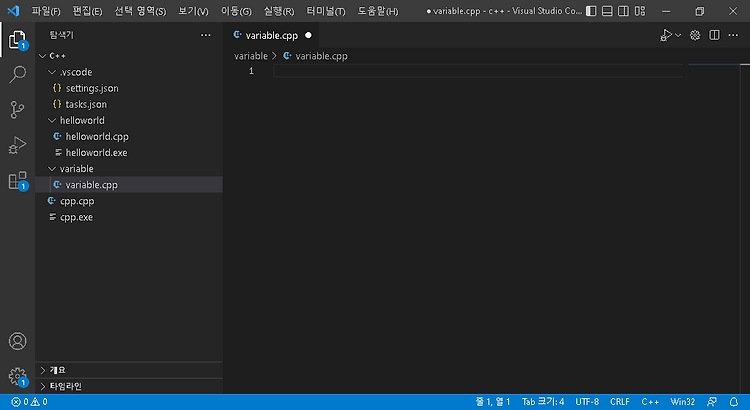Toggle the bottom panel layout icon
This screenshot has height=410, width=750.
coord(607,11)
